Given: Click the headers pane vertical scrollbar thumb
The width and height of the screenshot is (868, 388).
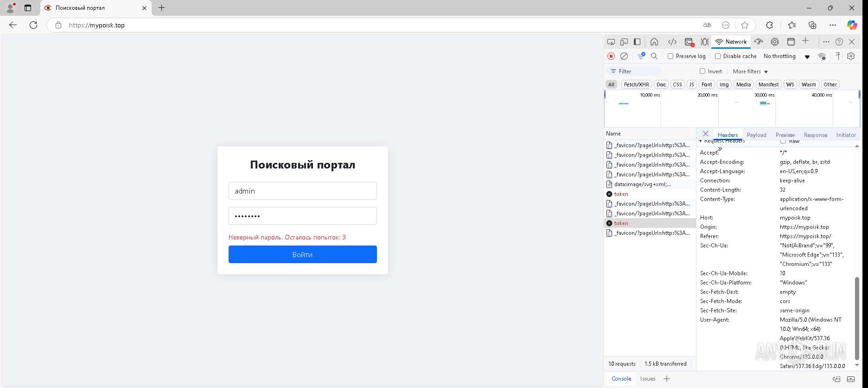Looking at the screenshot, I should click(x=857, y=318).
